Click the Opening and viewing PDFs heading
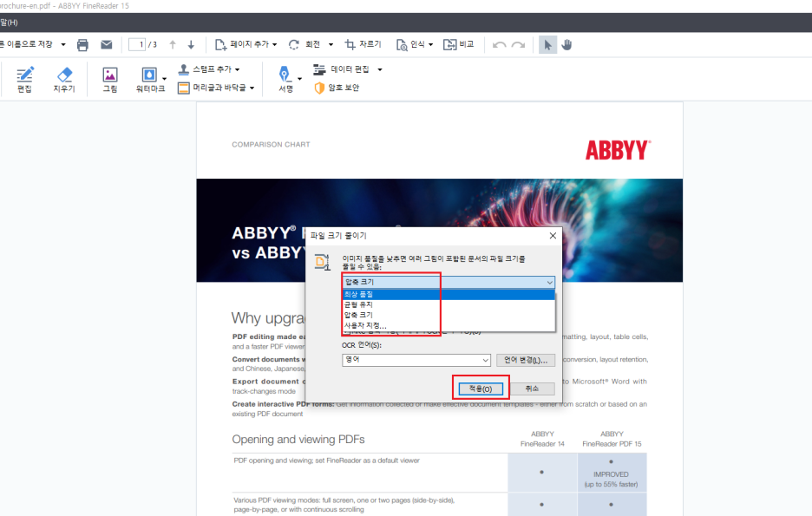Image resolution: width=812 pixels, height=516 pixels. point(298,440)
